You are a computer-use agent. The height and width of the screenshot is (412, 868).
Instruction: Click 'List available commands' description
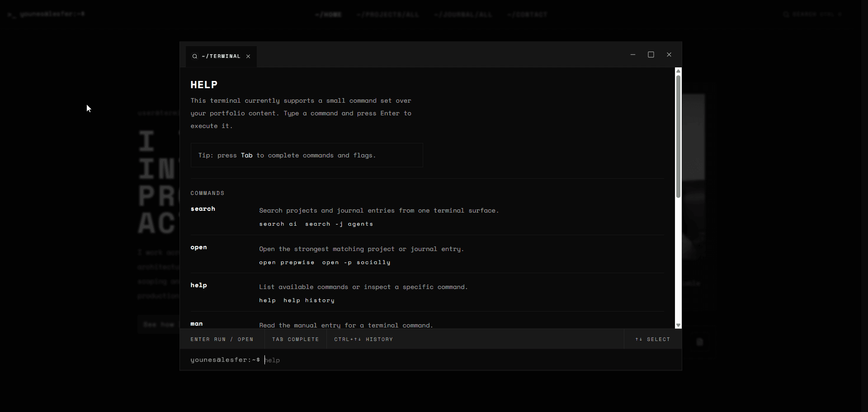coord(363,287)
